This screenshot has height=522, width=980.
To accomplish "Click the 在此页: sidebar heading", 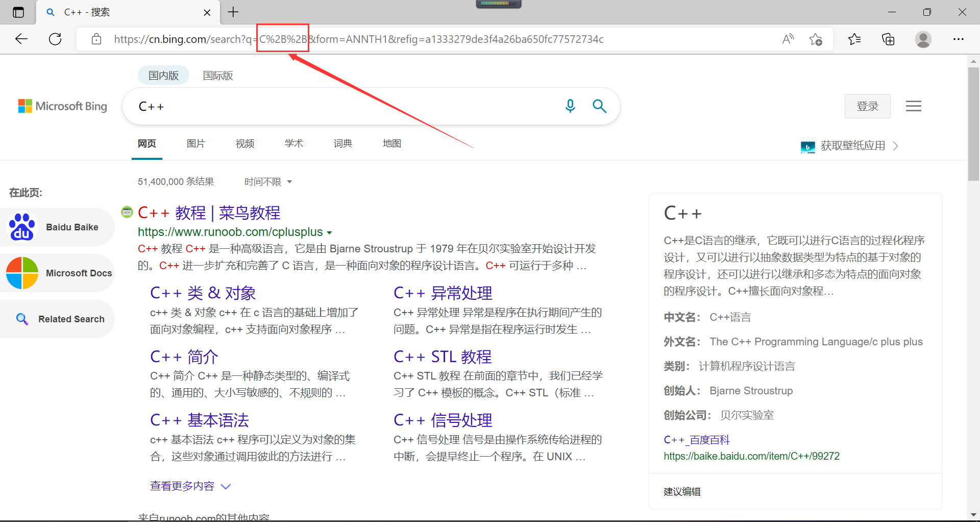I will pyautogui.click(x=26, y=193).
